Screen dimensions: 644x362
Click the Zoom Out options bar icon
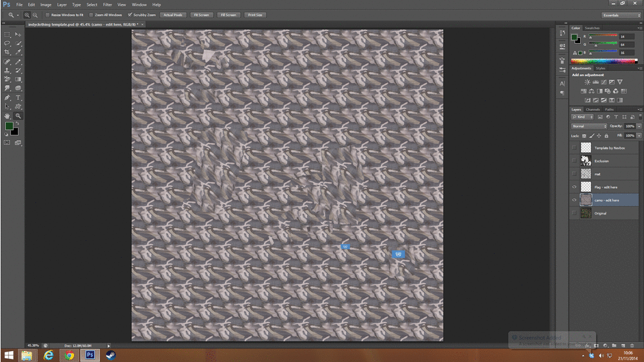pos(35,15)
